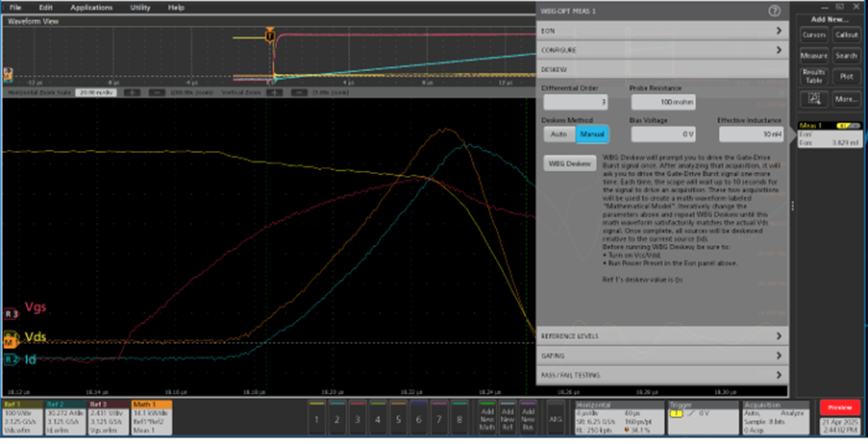This screenshot has height=444, width=868.
Task: Open the help icon in WBG-DPT panel
Action: point(775,11)
